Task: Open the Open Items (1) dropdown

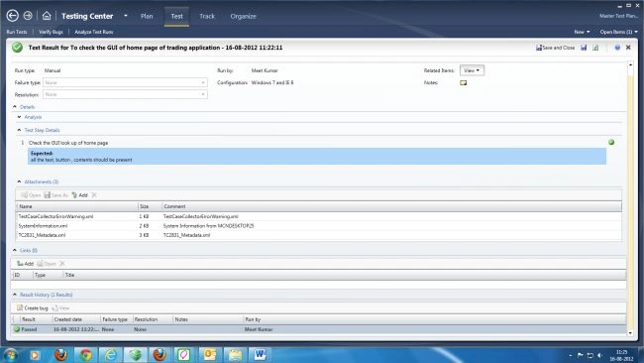Action: click(x=618, y=32)
